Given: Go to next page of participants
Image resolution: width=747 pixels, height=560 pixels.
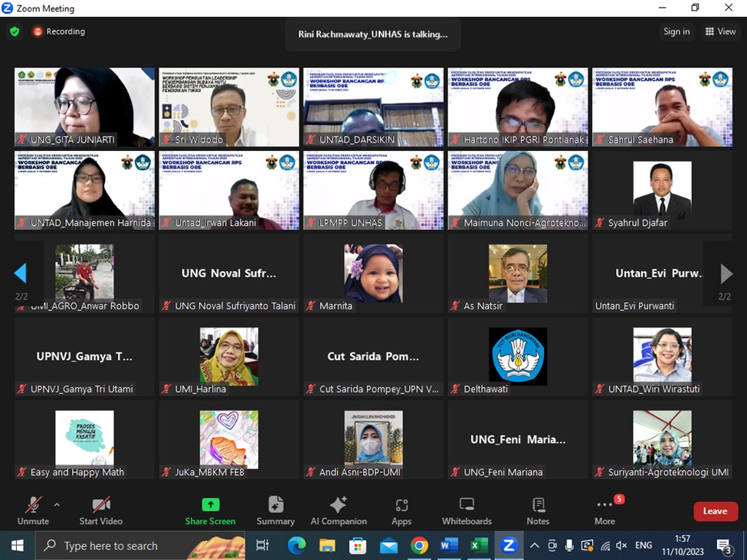Looking at the screenshot, I should tap(726, 273).
